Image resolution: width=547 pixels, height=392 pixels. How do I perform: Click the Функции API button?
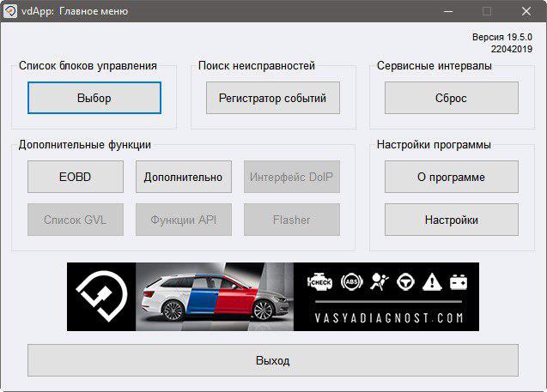[x=184, y=220]
